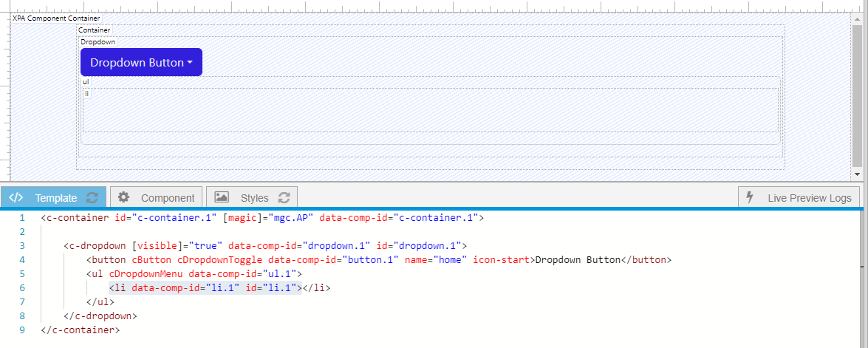Click the cDropdownToggle attribute on line 4
Image resolution: width=868 pixels, height=348 pixels.
pyautogui.click(x=220, y=259)
